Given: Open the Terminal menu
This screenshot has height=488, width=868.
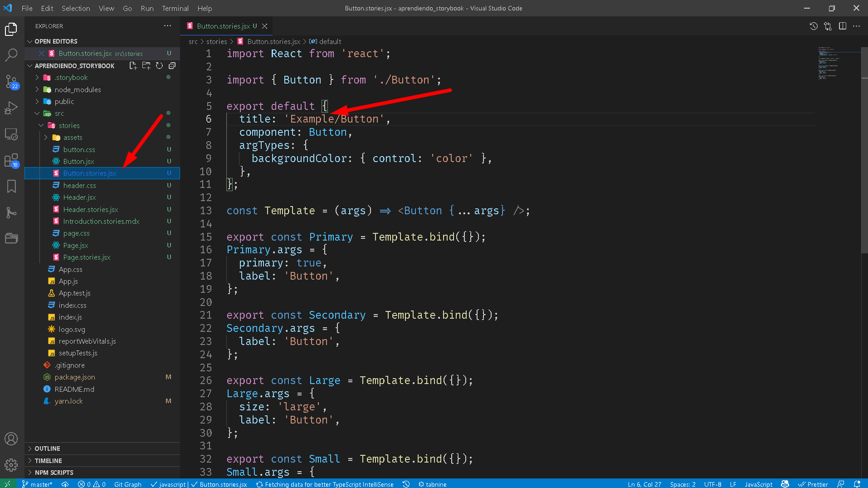Looking at the screenshot, I should (x=175, y=8).
